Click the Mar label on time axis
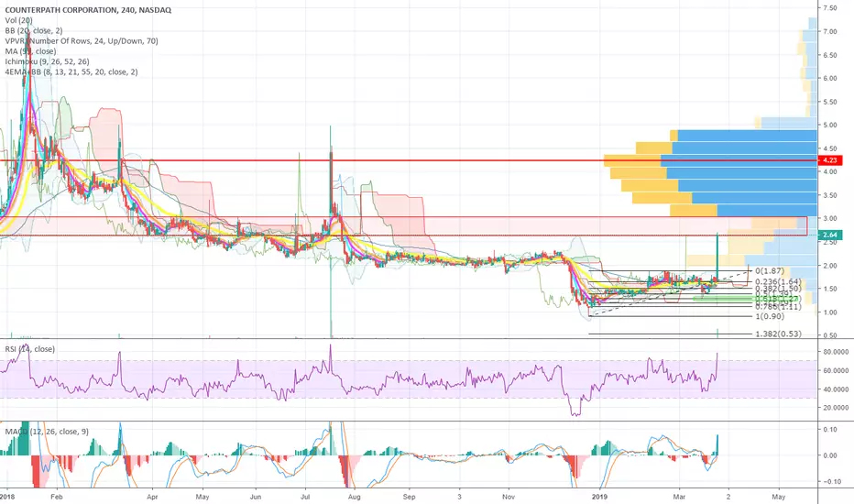 coord(679,497)
